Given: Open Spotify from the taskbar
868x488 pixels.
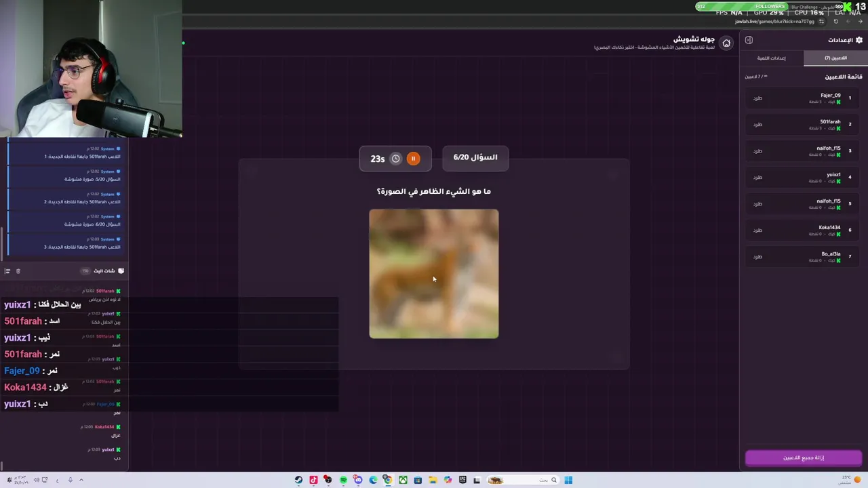Looking at the screenshot, I should [x=343, y=481].
